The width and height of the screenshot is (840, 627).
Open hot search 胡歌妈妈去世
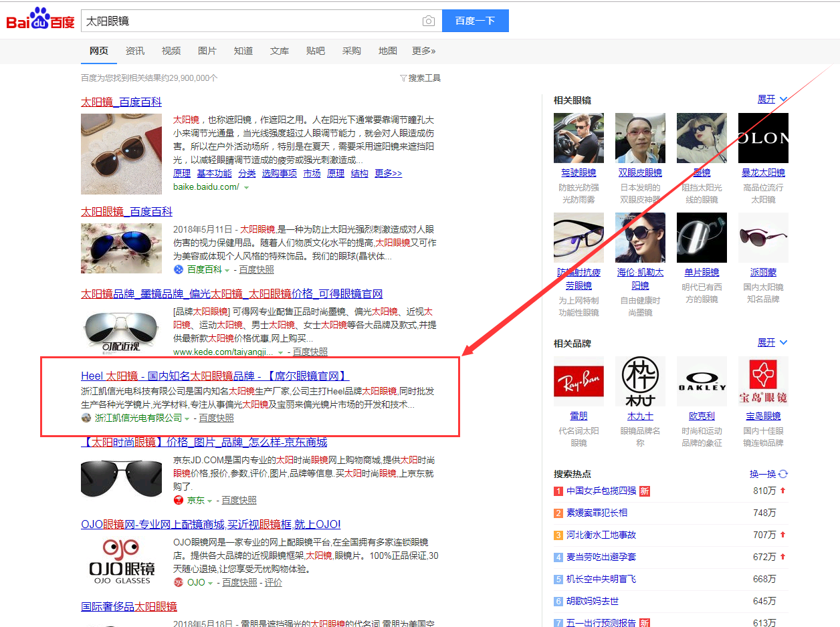click(x=593, y=602)
